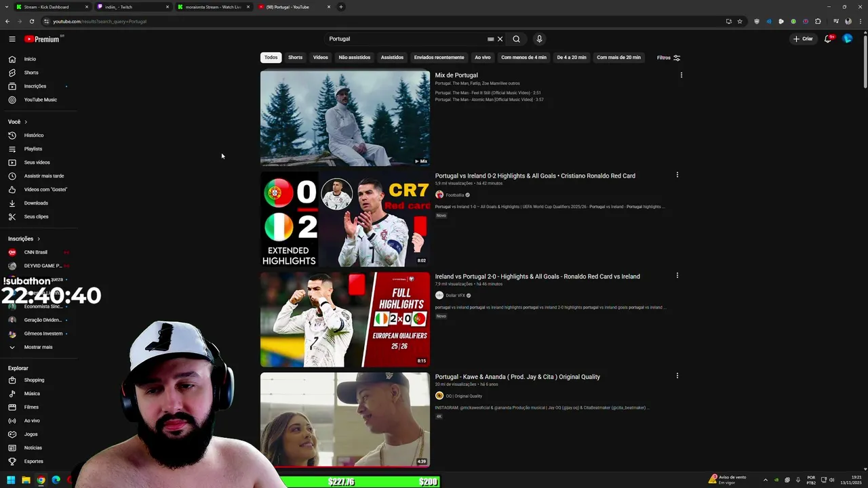This screenshot has height=488, width=868.
Task: Expand Mostrar mais subscriptions
Action: pyautogui.click(x=39, y=347)
